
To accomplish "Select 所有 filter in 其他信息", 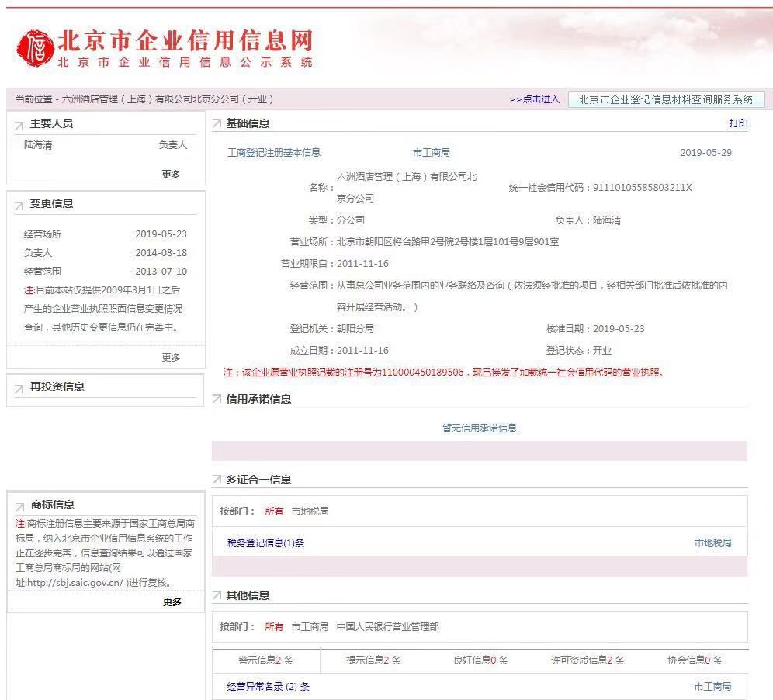I will tap(274, 626).
